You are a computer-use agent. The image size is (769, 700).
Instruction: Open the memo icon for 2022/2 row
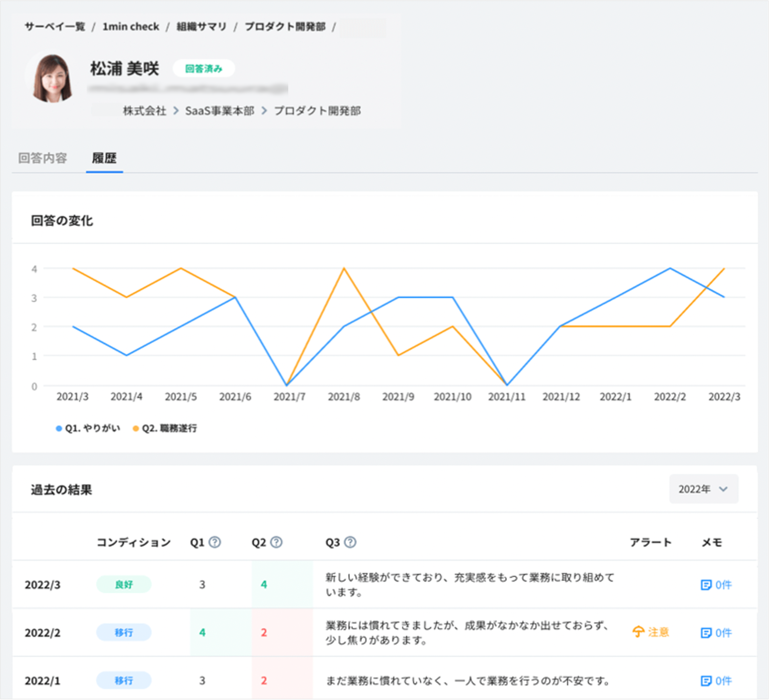tap(706, 632)
